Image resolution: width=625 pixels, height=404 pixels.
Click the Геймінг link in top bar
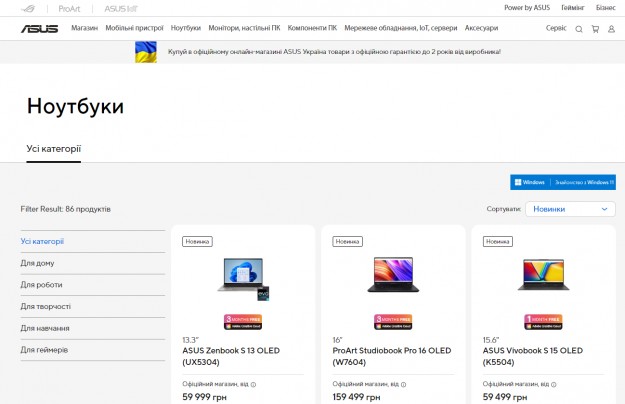tap(572, 7)
